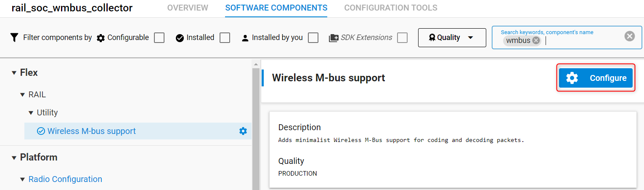
Task: Remove the wmbus search chip
Action: point(536,40)
